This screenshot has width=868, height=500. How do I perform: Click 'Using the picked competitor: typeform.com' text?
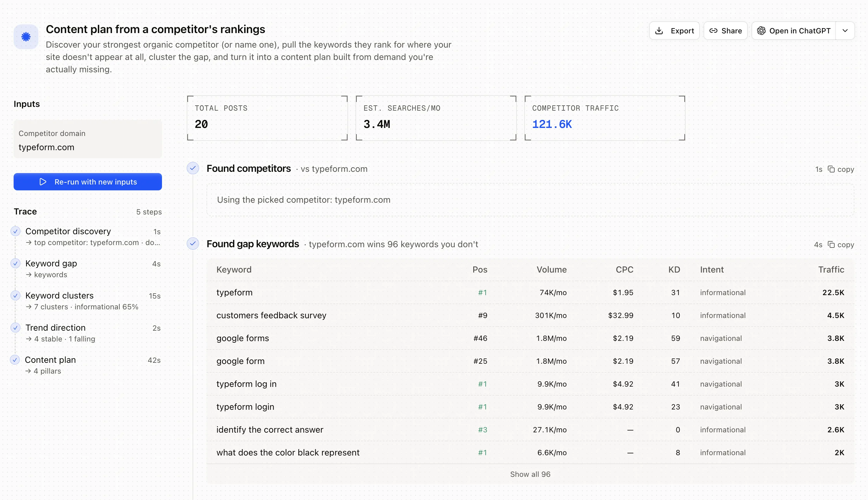click(x=304, y=200)
